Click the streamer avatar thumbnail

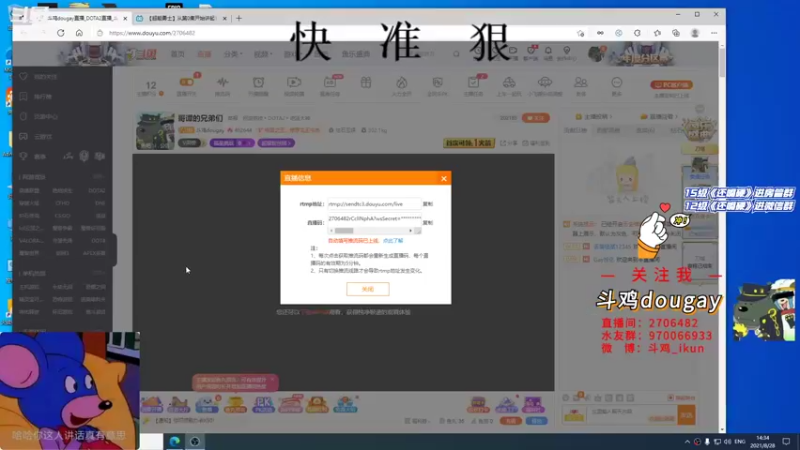click(155, 131)
